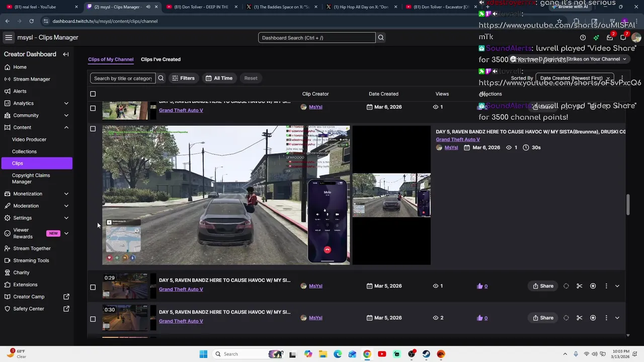644x362 pixels.
Task: Open OBS Studio from the taskbar
Action: 412,354
